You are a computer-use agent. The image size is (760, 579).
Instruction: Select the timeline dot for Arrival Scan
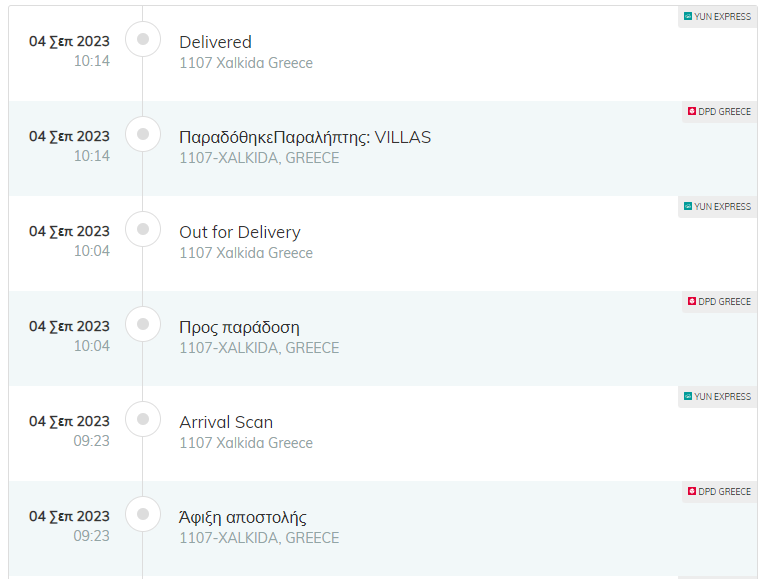[x=143, y=419]
